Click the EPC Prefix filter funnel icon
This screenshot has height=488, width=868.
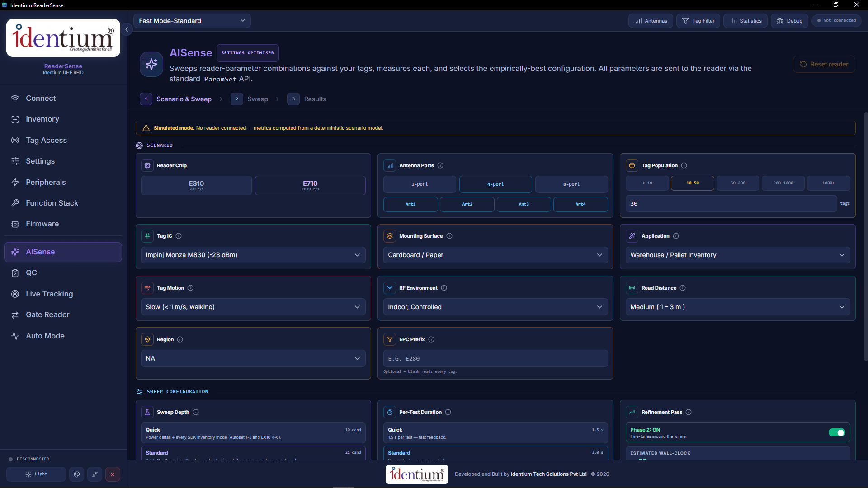390,339
